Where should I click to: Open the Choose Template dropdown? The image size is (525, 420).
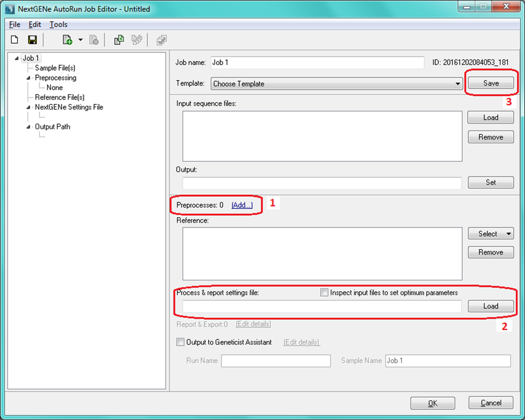[x=336, y=84]
